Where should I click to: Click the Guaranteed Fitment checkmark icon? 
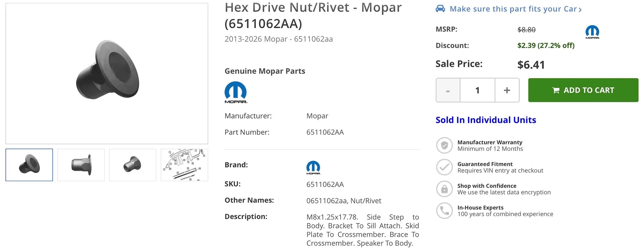tap(444, 167)
